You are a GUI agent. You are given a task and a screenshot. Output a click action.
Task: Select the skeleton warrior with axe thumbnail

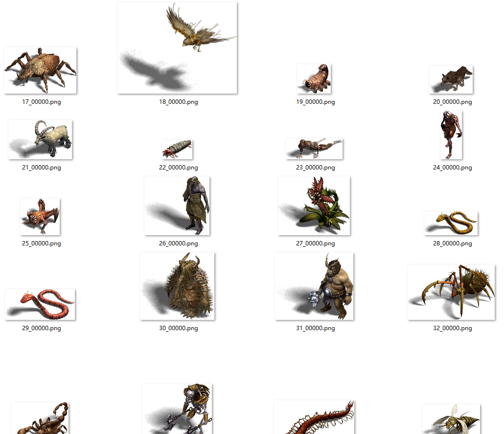(x=177, y=409)
